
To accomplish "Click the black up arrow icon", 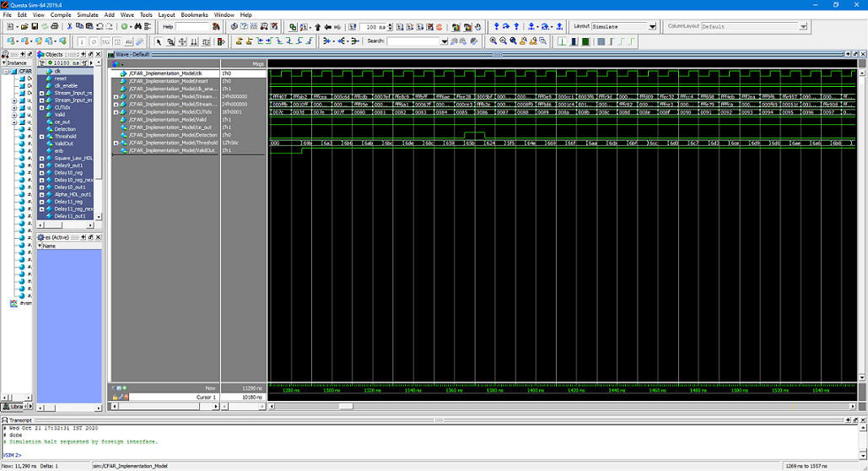I will pyautogui.click(x=318, y=27).
